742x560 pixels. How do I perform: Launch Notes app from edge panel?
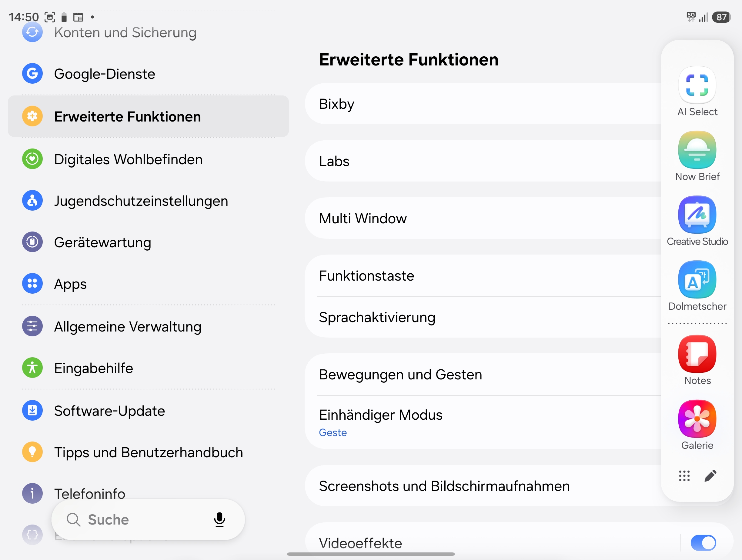tap(697, 354)
